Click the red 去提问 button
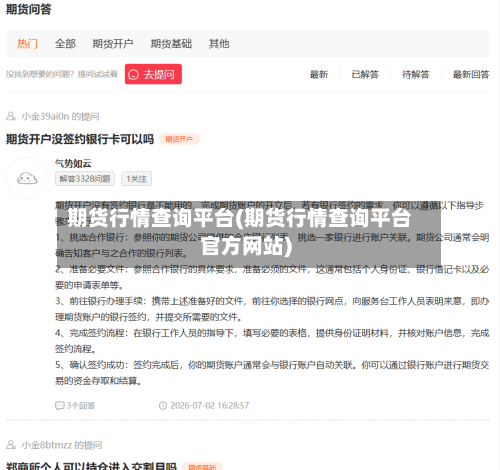This screenshot has width=500, height=470. (153, 74)
